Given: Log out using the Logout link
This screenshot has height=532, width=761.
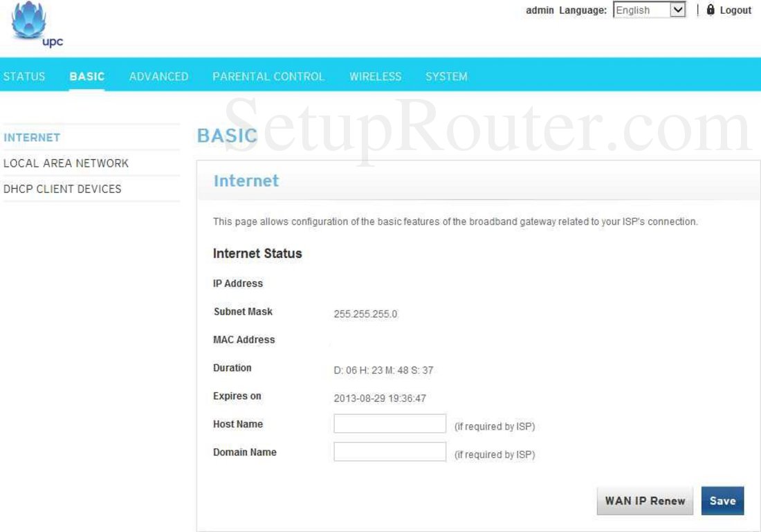Looking at the screenshot, I should point(735,10).
